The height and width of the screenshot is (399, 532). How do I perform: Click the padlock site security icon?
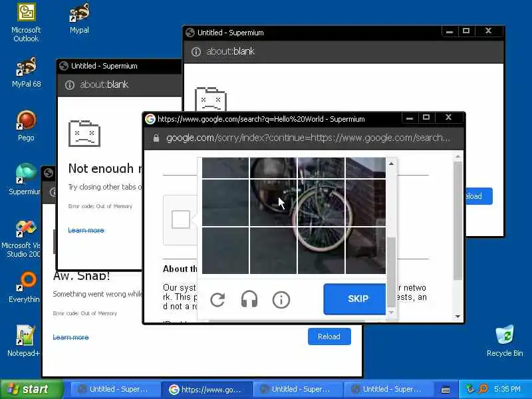click(x=156, y=138)
